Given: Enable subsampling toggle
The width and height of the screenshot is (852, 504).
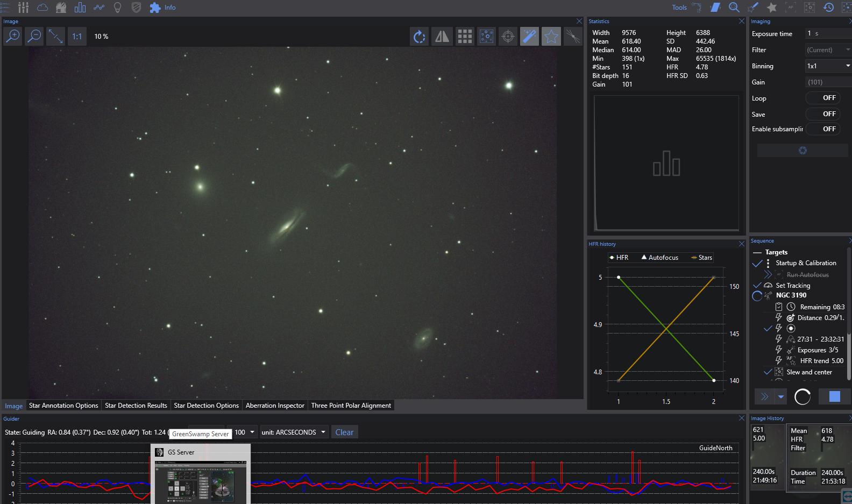Looking at the screenshot, I should pyautogui.click(x=823, y=129).
